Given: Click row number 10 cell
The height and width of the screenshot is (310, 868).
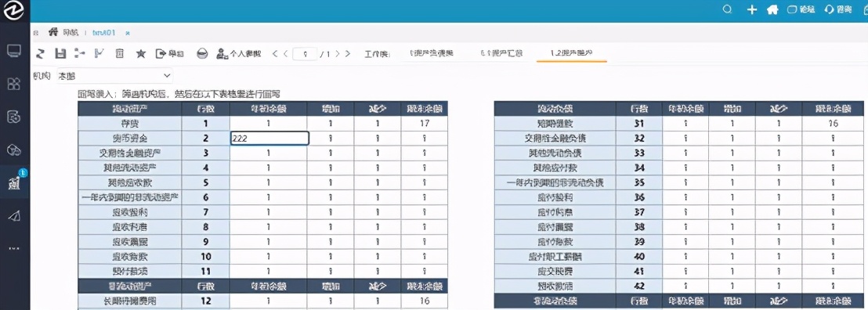Looking at the screenshot, I should pyautogui.click(x=206, y=256).
